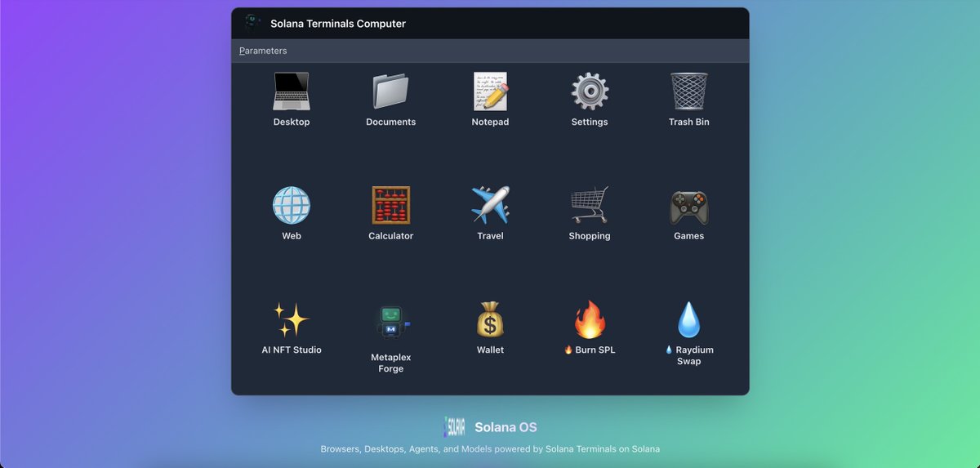Click the "Solana Terminals Computer" window title
The height and width of the screenshot is (468, 980).
pos(338,24)
